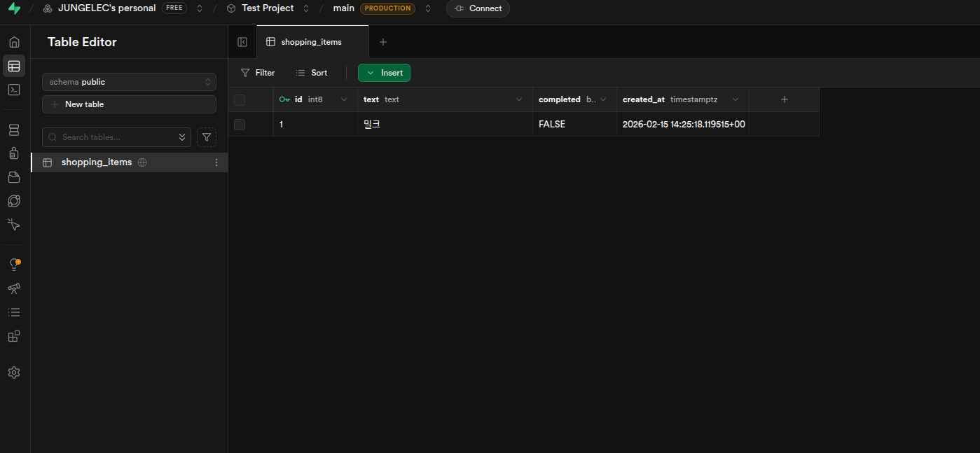Click the green Insert button

point(384,73)
